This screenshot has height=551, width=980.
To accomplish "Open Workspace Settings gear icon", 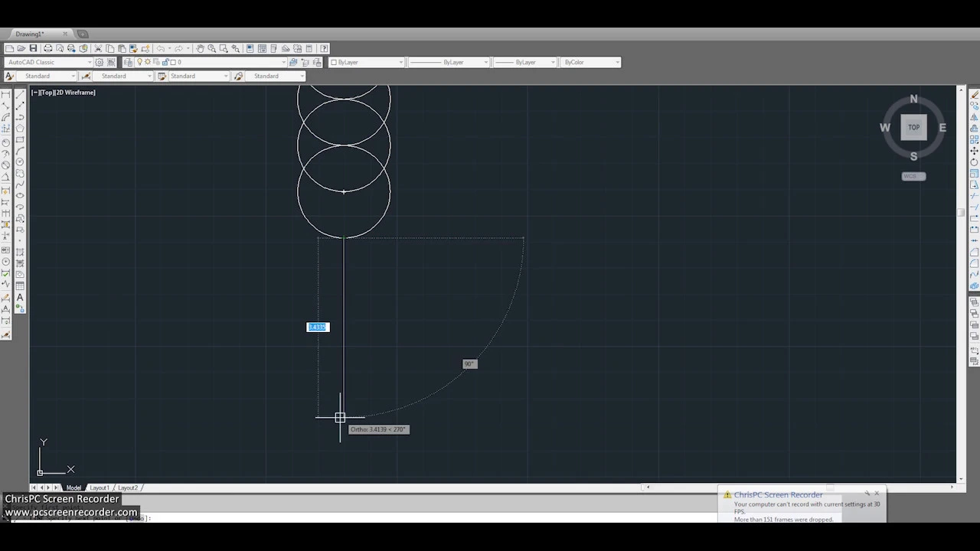I will tap(100, 62).
